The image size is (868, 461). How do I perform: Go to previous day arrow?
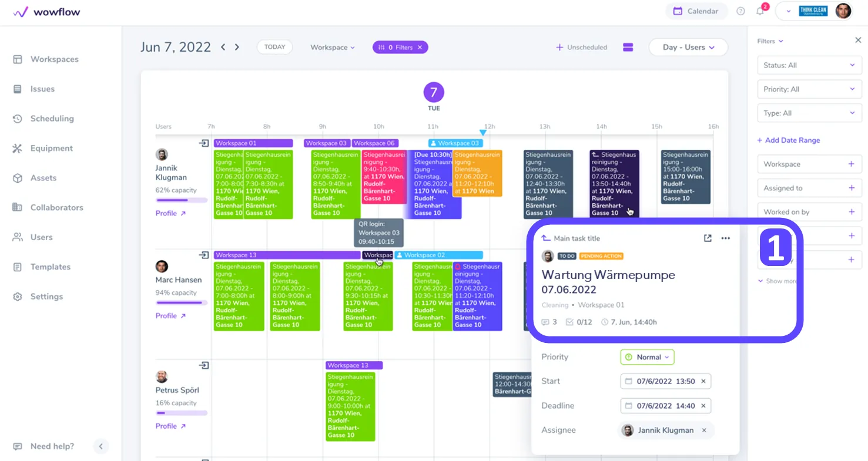[223, 47]
